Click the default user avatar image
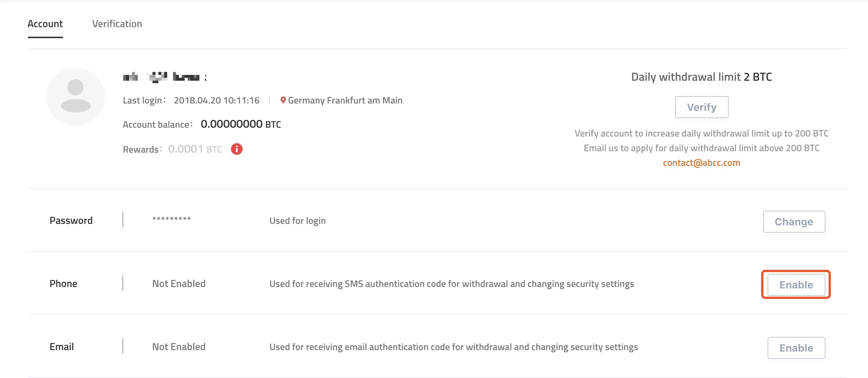 click(76, 97)
